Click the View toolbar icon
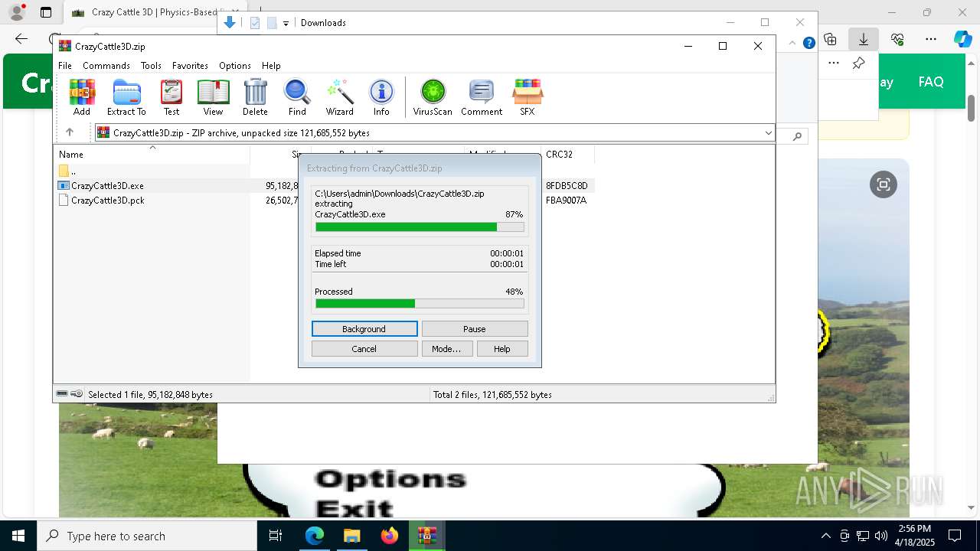 click(213, 97)
